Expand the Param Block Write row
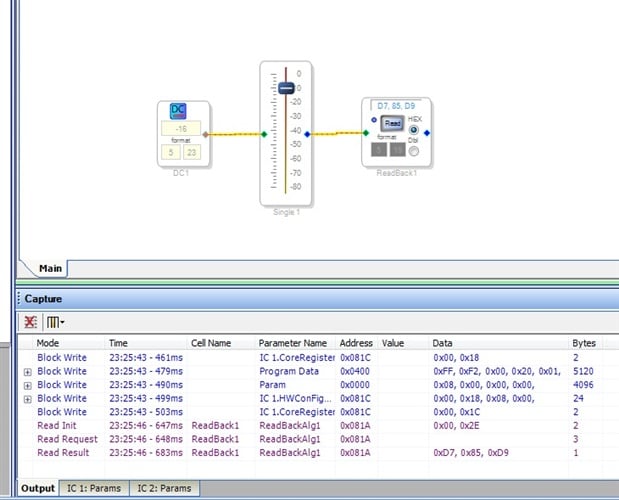619x500 pixels. tap(28, 386)
